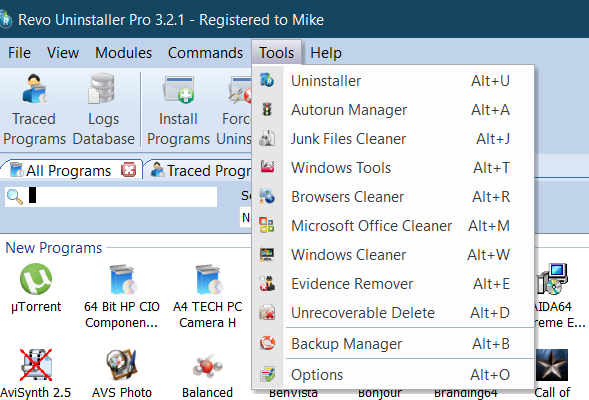Open the Logs Database toolbar button
589x400 pixels.
click(103, 109)
